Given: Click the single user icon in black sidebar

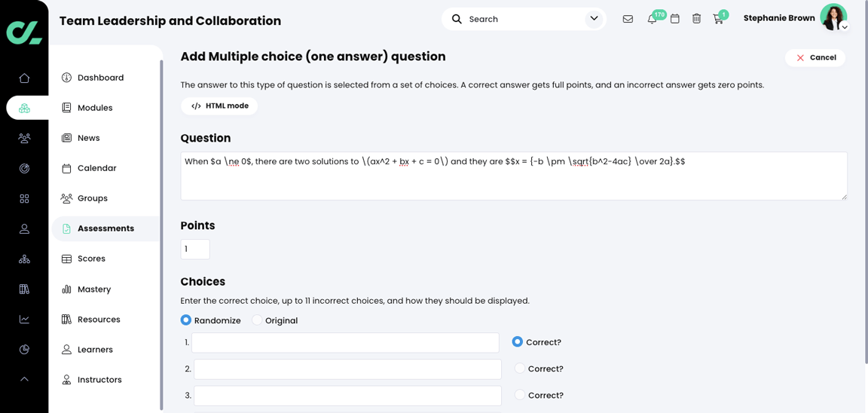Looking at the screenshot, I should 24,228.
